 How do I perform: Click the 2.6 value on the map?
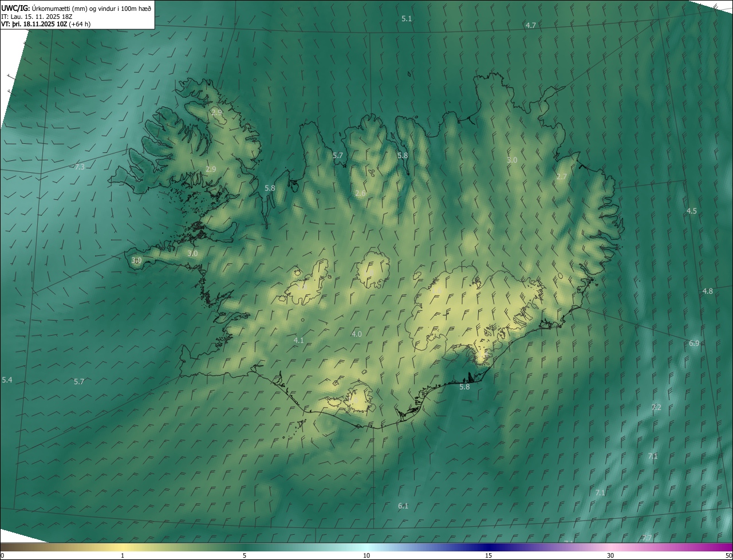[x=360, y=193]
